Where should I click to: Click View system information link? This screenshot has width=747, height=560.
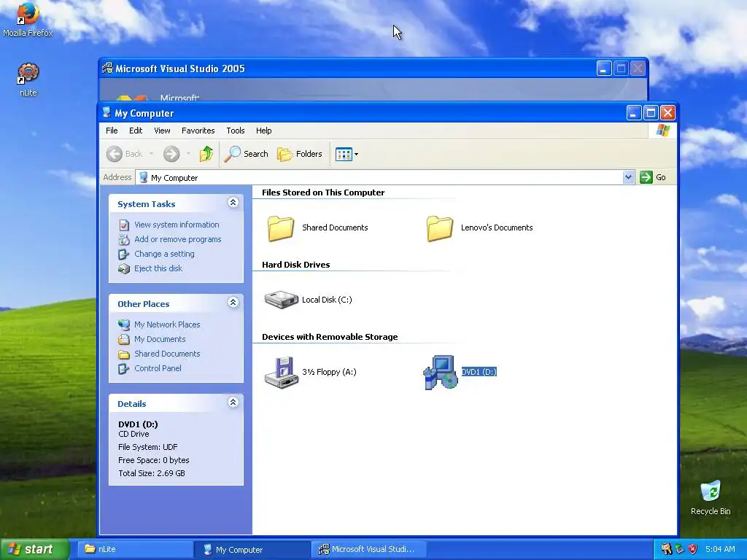point(177,225)
